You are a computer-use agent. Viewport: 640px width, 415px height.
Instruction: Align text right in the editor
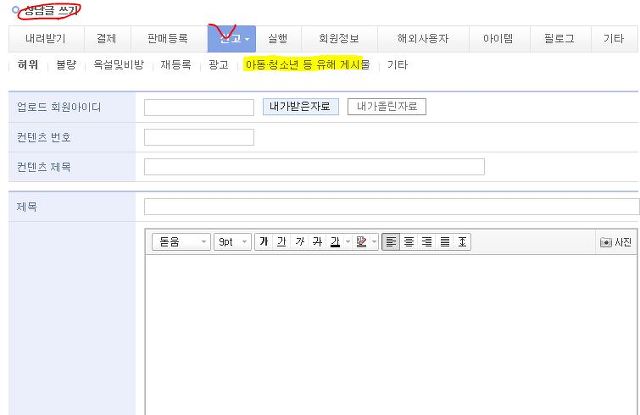pyautogui.click(x=427, y=242)
